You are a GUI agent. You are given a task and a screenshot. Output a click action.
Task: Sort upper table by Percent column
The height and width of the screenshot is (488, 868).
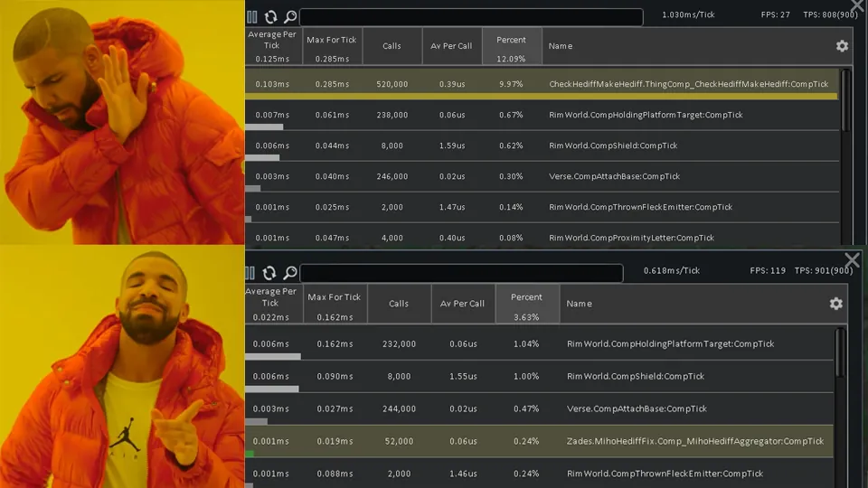pos(512,46)
